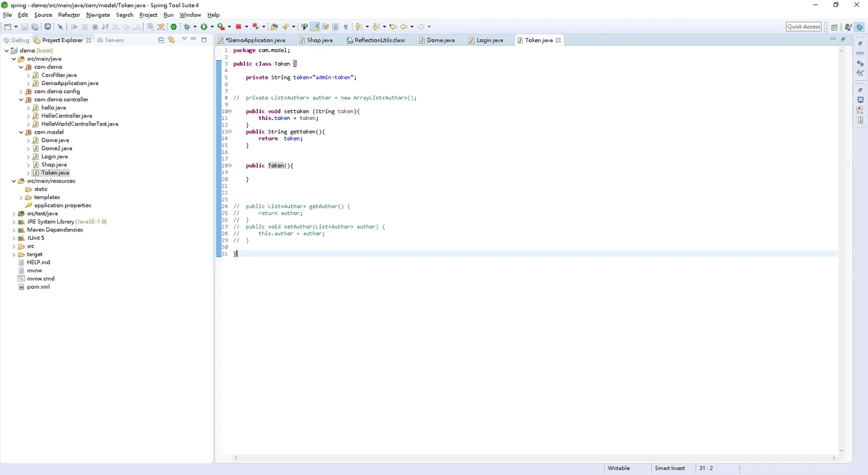Click Link with Editor icon
Viewport: 868px width, 475px height.
pos(171,40)
